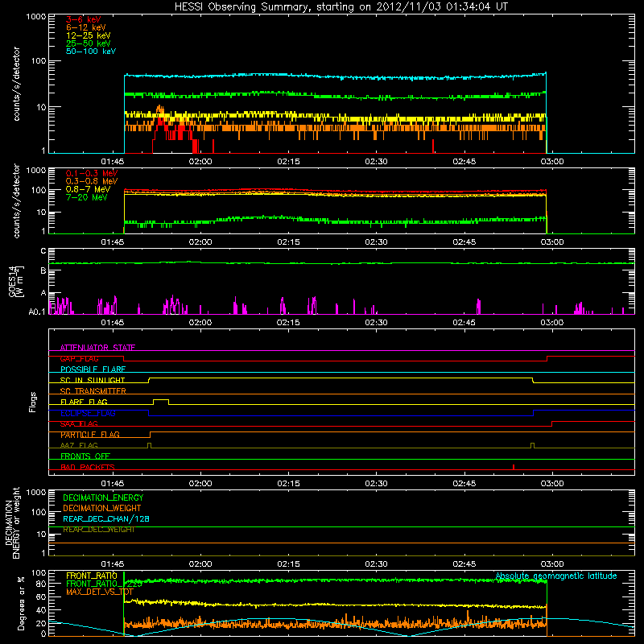Click the red BAD_PACKETS spike marker
This screenshot has height=644, width=644.
(x=514, y=467)
